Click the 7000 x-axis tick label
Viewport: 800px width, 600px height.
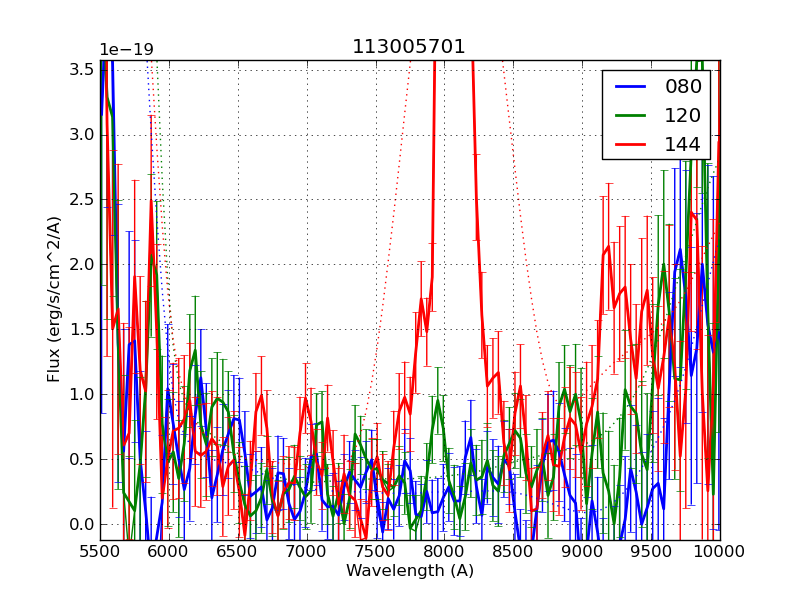(307, 551)
